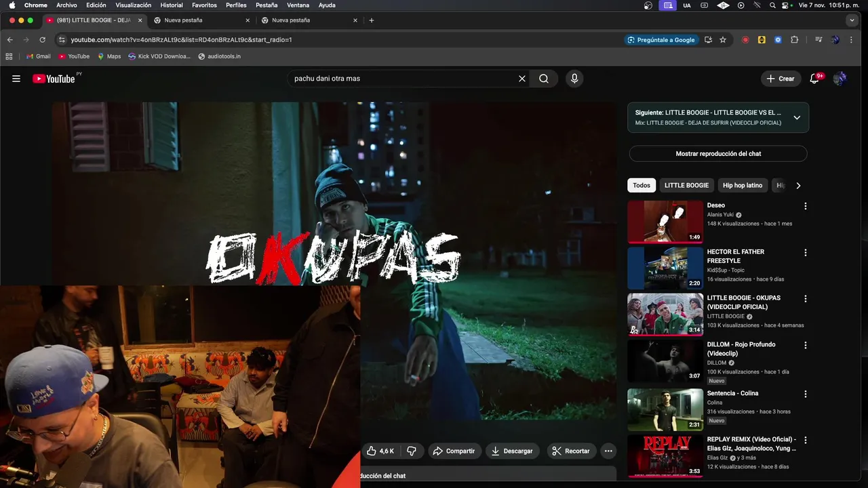The height and width of the screenshot is (488, 868).
Task: Select the Todos filter chip
Action: pyautogui.click(x=642, y=186)
